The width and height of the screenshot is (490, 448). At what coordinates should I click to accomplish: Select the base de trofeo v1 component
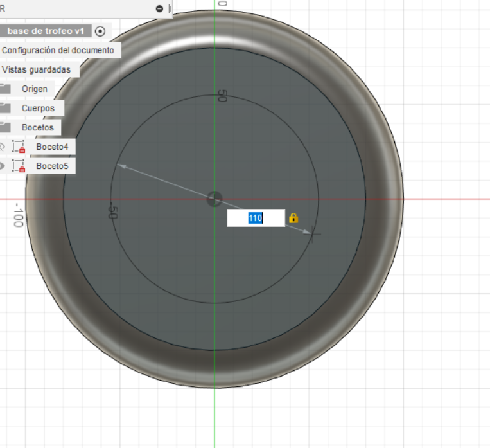(x=46, y=31)
